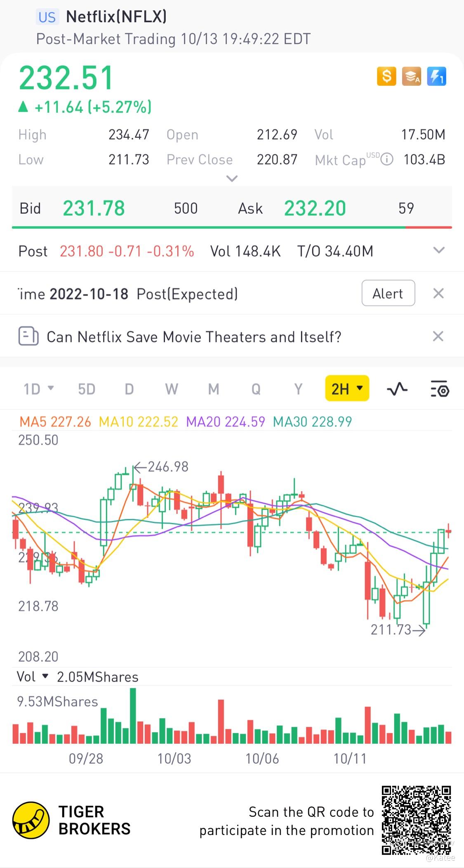Switch chart to Y yearly view

point(298,389)
